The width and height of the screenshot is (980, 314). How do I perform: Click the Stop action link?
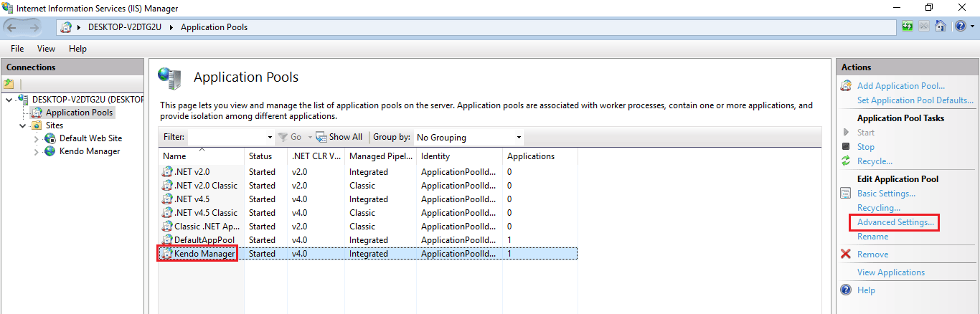(865, 147)
